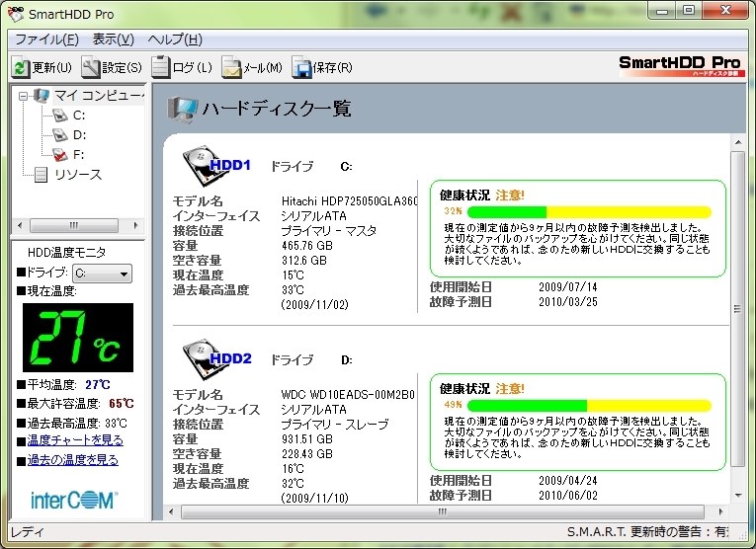Screen dimensions: 756x549
Task: Click the disk list's scroll up arrow
Action: pyautogui.click(x=738, y=142)
